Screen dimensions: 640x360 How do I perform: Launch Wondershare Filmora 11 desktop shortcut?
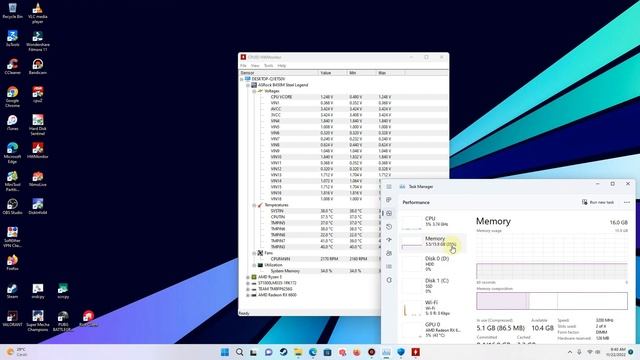(38, 41)
